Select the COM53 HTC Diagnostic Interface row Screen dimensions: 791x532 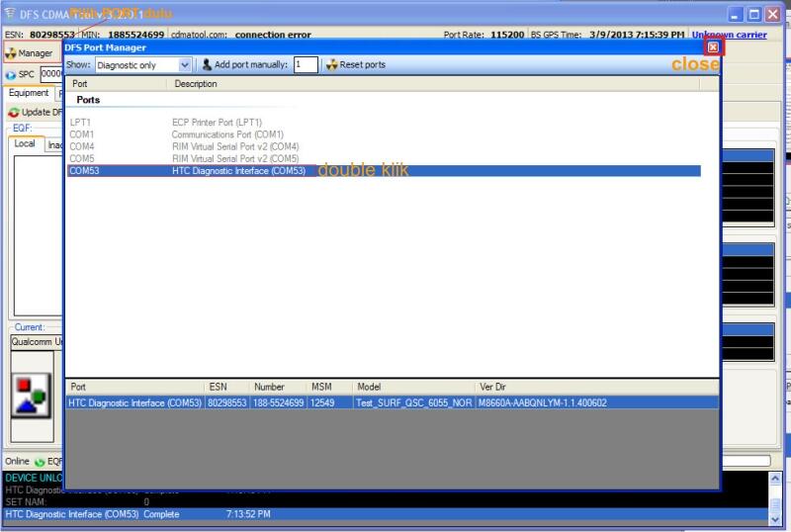[x=384, y=171]
